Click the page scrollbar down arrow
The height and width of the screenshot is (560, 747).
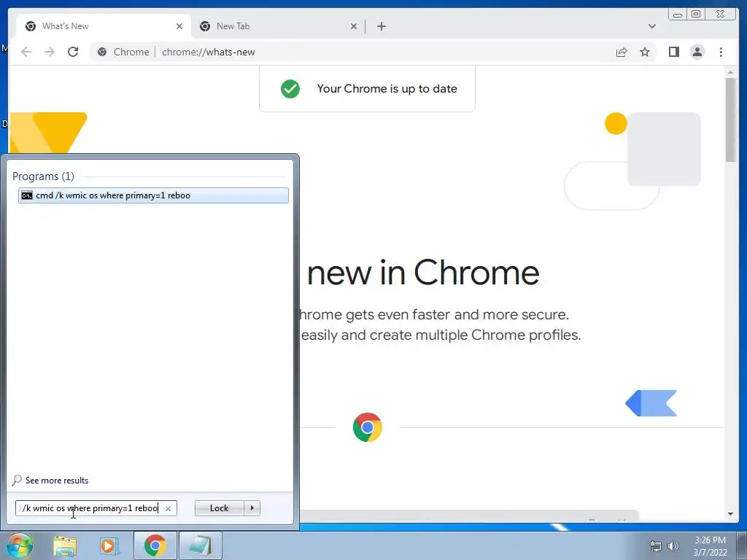coord(730,514)
